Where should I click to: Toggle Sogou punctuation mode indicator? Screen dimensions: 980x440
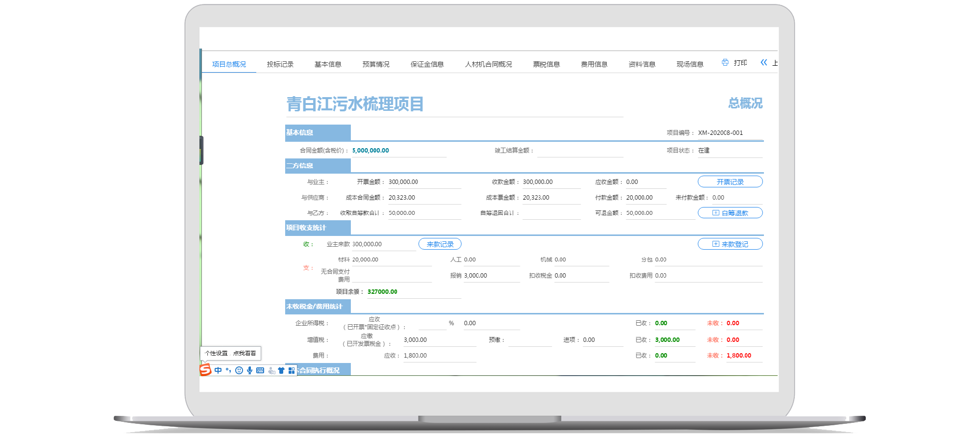click(x=228, y=370)
